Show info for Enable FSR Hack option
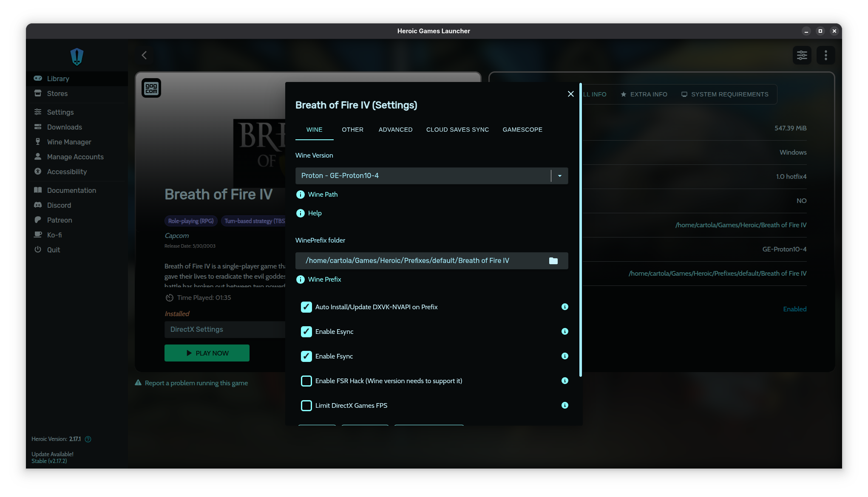The width and height of the screenshot is (868, 497). [x=565, y=381]
